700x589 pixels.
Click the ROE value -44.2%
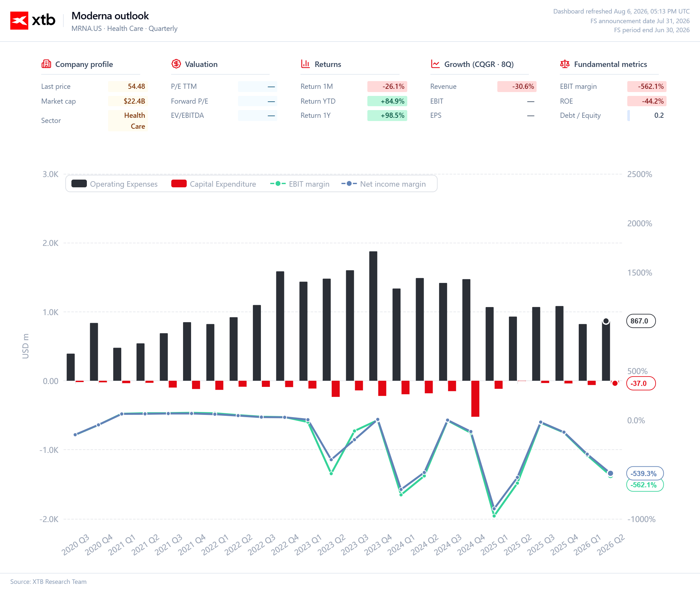click(x=647, y=101)
